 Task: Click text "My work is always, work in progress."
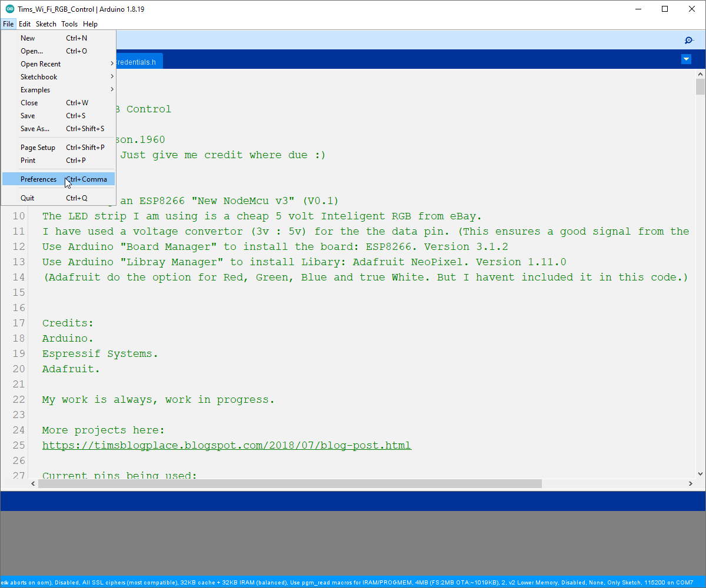tap(158, 399)
